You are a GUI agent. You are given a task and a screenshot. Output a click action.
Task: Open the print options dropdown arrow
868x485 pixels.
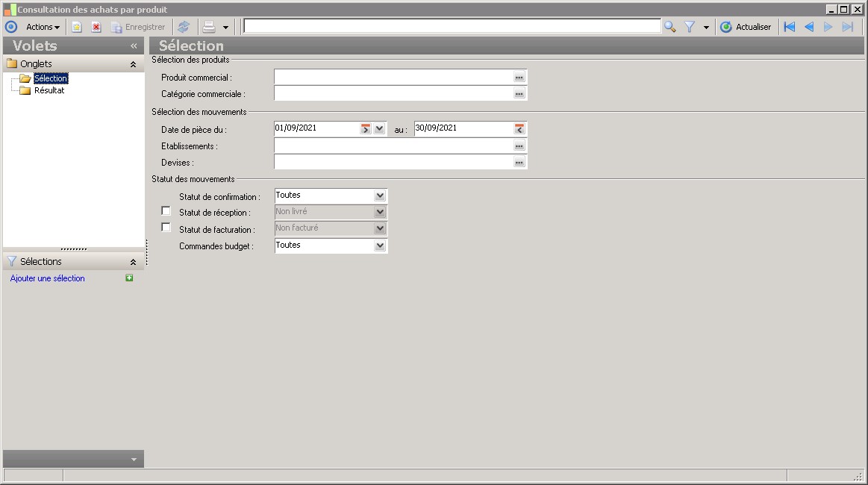225,27
